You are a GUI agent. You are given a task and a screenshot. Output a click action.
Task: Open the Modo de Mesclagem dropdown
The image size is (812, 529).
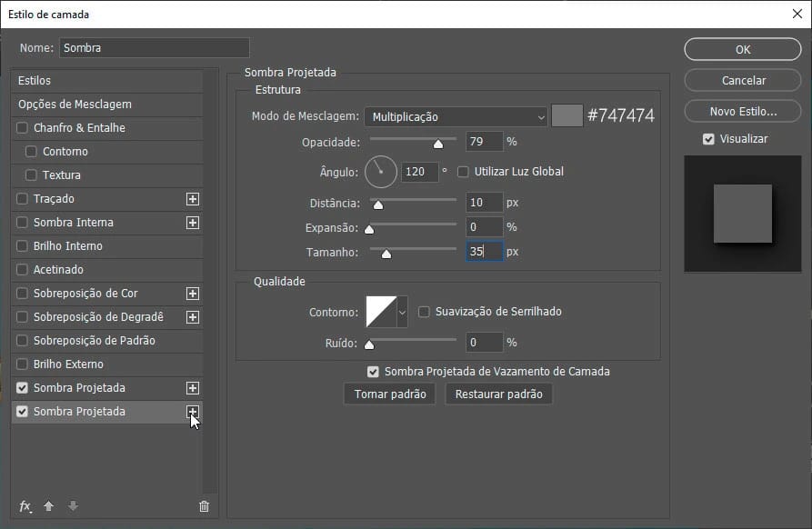(455, 115)
